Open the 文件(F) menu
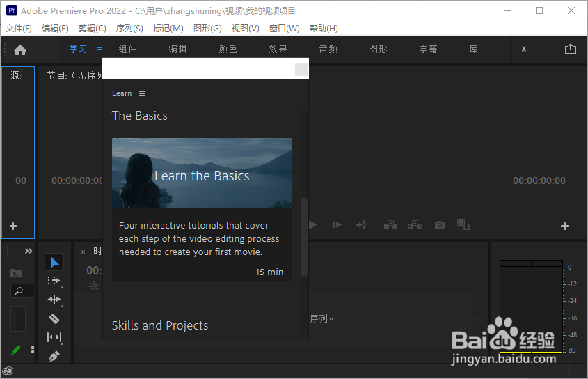The image size is (588, 379). coord(19,28)
